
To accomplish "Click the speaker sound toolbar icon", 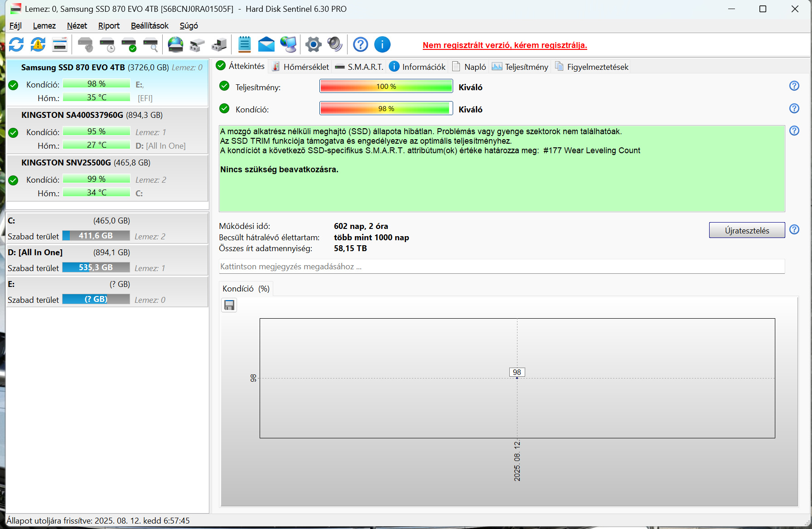I will (335, 44).
